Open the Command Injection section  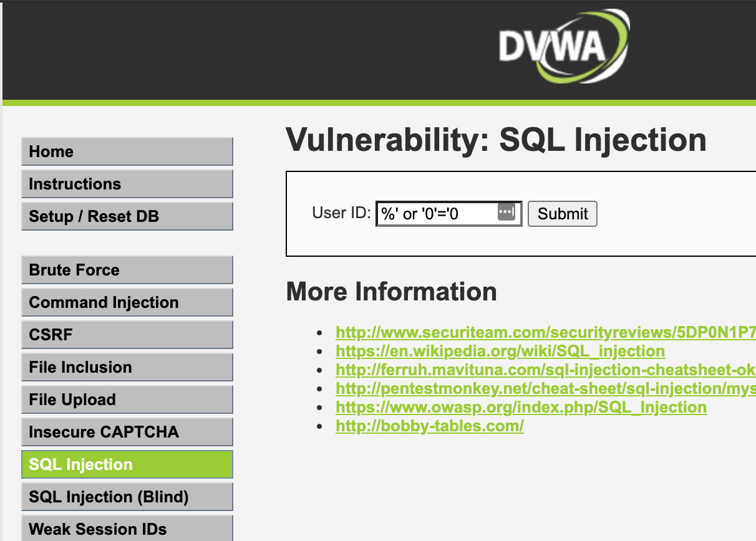(127, 302)
